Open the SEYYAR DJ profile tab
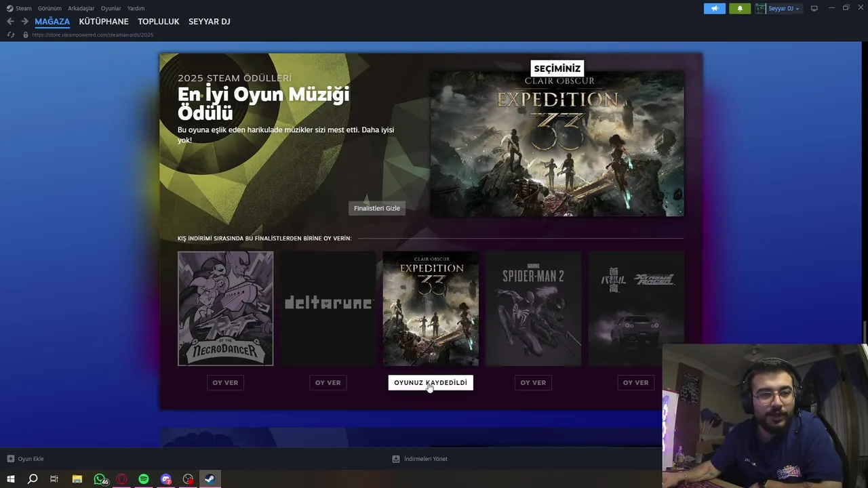Viewport: 868px width, 488px height. [210, 22]
